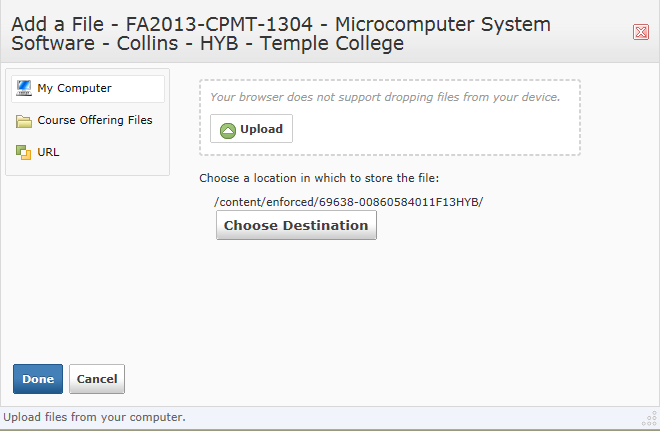Confirm with the Done button
Viewport: 660px width, 431px height.
point(38,379)
